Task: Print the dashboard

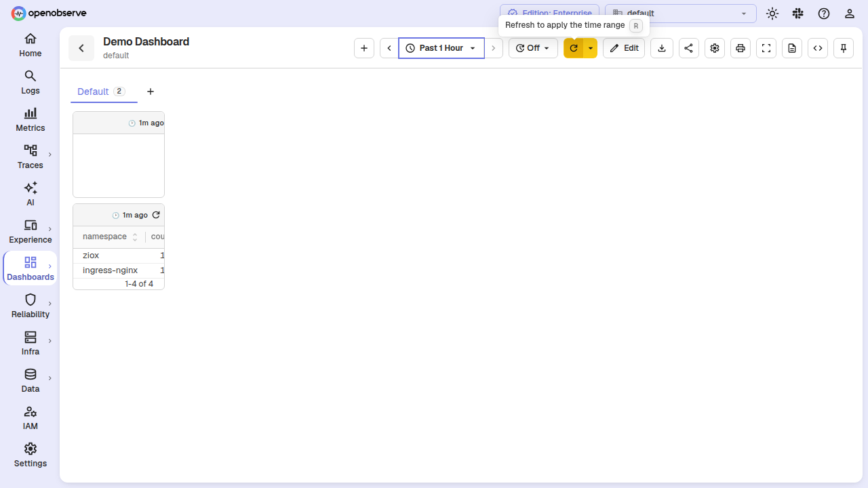Action: point(740,48)
